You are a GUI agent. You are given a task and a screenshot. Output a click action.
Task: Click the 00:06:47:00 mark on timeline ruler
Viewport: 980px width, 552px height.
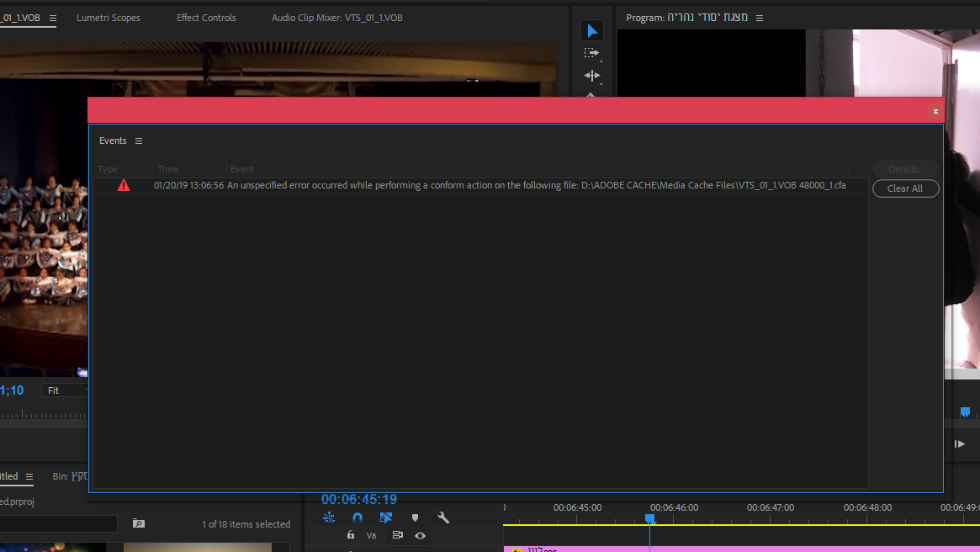pos(770,507)
